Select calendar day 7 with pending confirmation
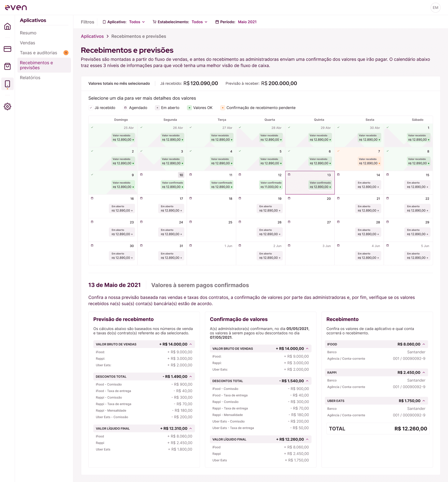This screenshot has height=482, width=448. (359, 159)
